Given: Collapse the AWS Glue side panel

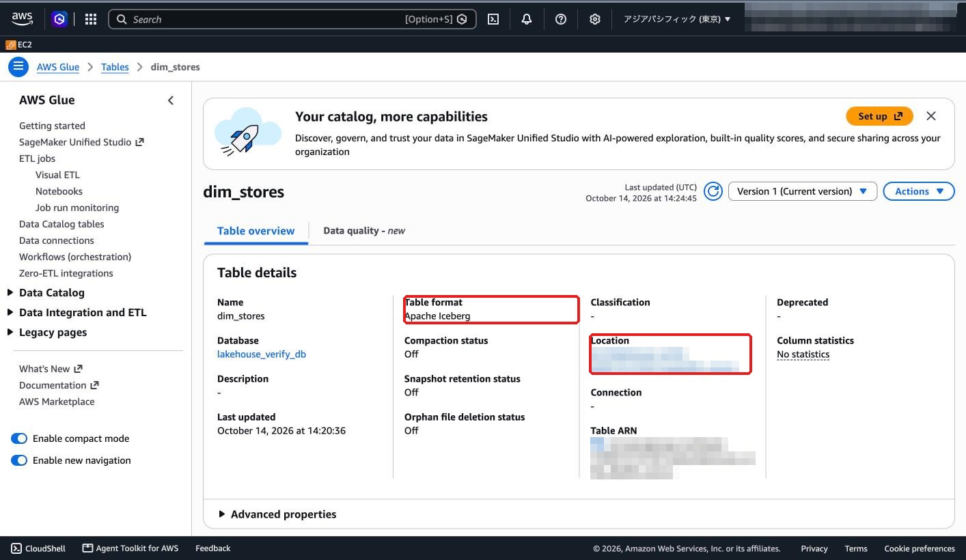Looking at the screenshot, I should 171,100.
